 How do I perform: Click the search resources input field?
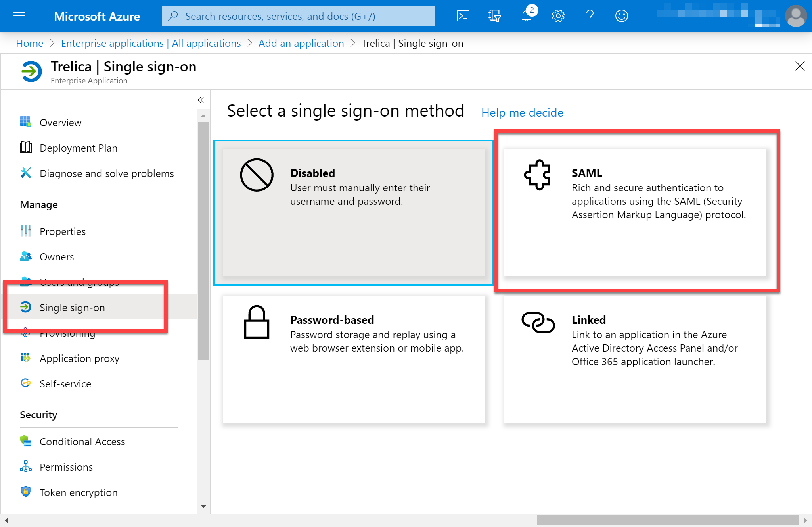[298, 16]
